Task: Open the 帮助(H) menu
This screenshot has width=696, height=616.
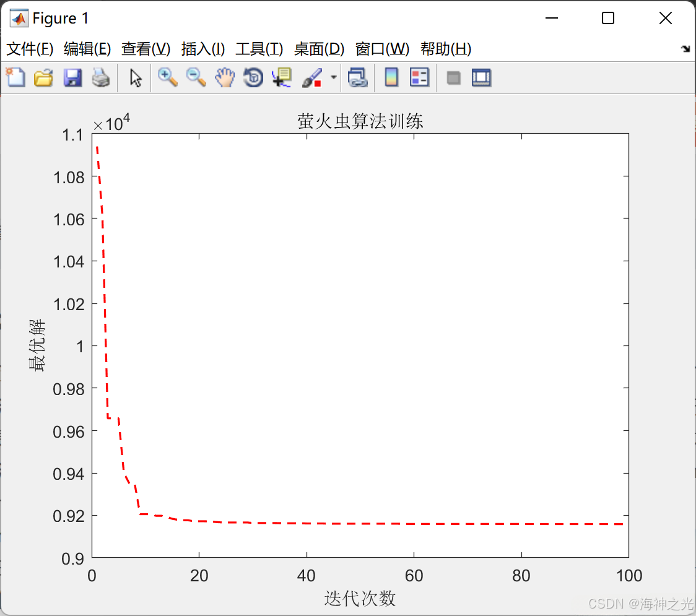Action: tap(446, 49)
